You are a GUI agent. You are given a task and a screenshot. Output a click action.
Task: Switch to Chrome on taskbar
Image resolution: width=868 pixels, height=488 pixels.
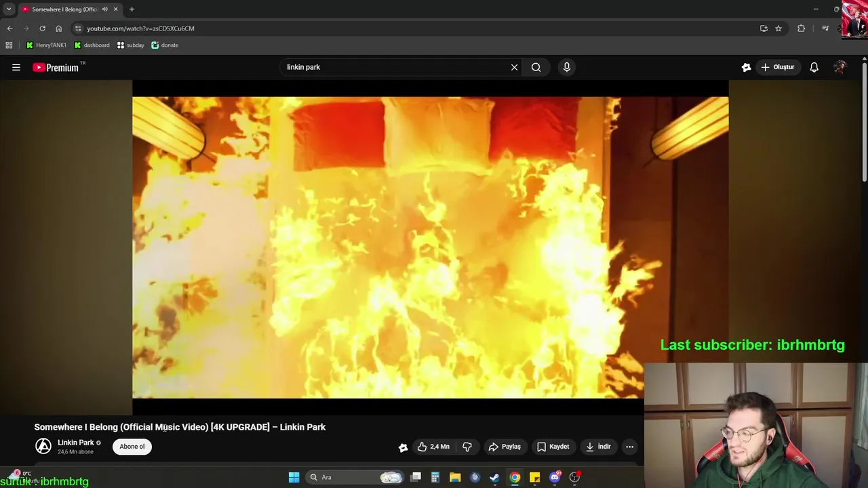515,477
